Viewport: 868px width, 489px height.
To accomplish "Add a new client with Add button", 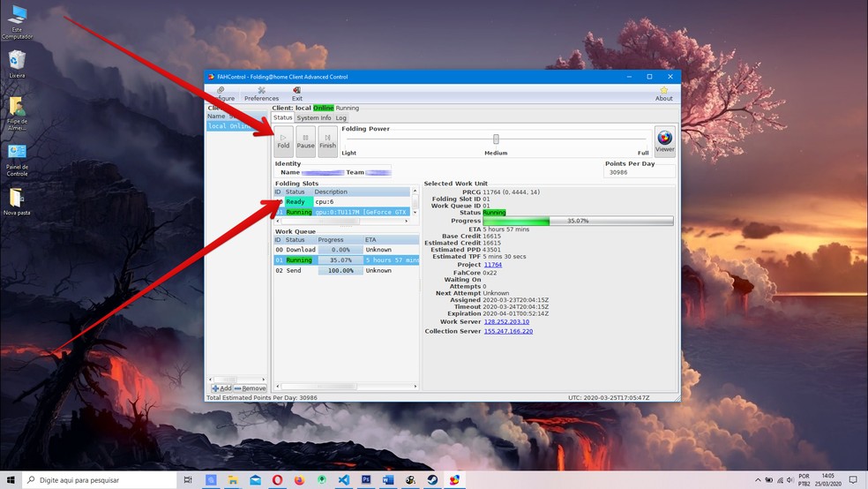I will (221, 388).
